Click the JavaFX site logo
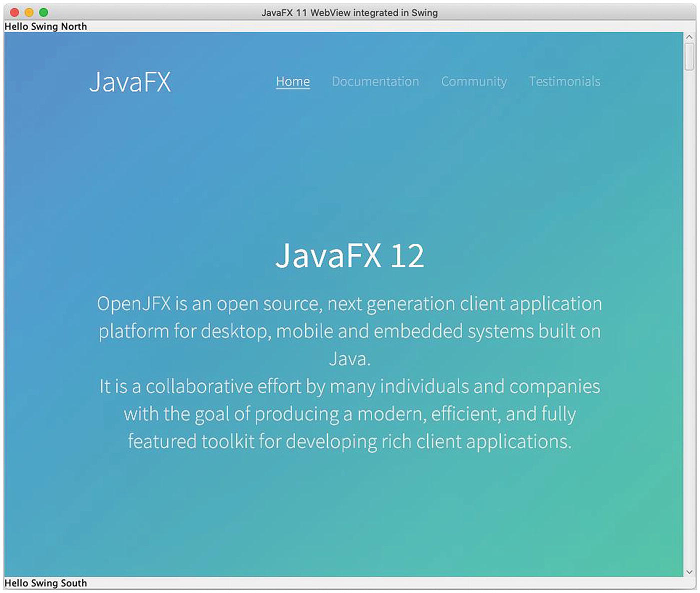 (x=130, y=82)
